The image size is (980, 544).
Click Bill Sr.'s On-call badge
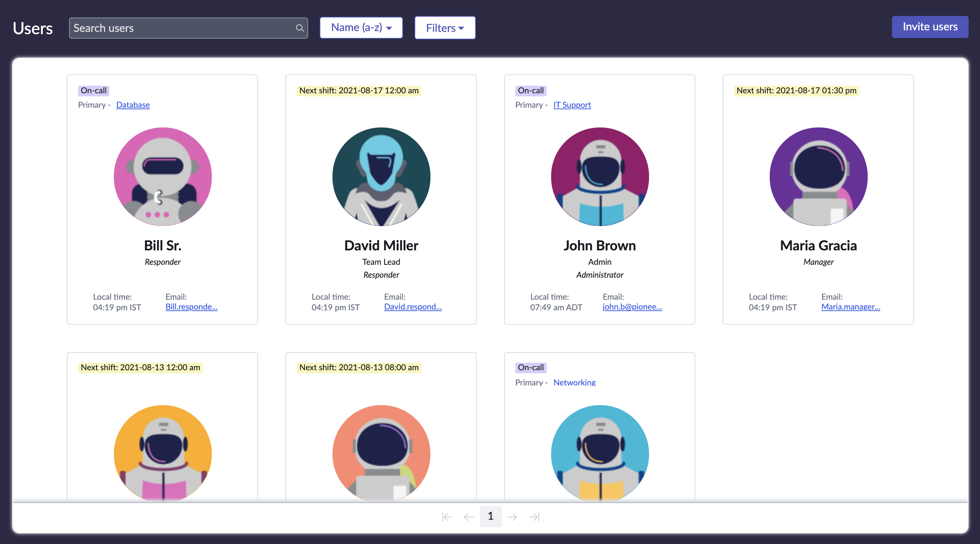(94, 90)
